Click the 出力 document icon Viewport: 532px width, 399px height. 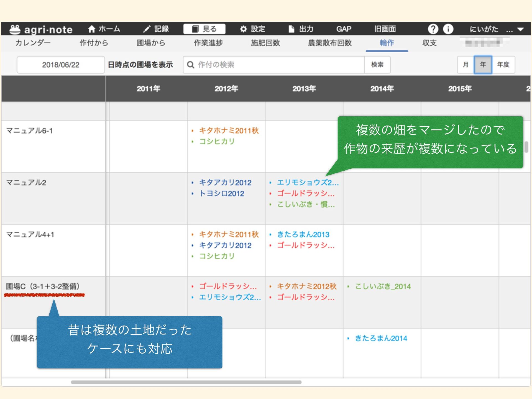coord(291,29)
